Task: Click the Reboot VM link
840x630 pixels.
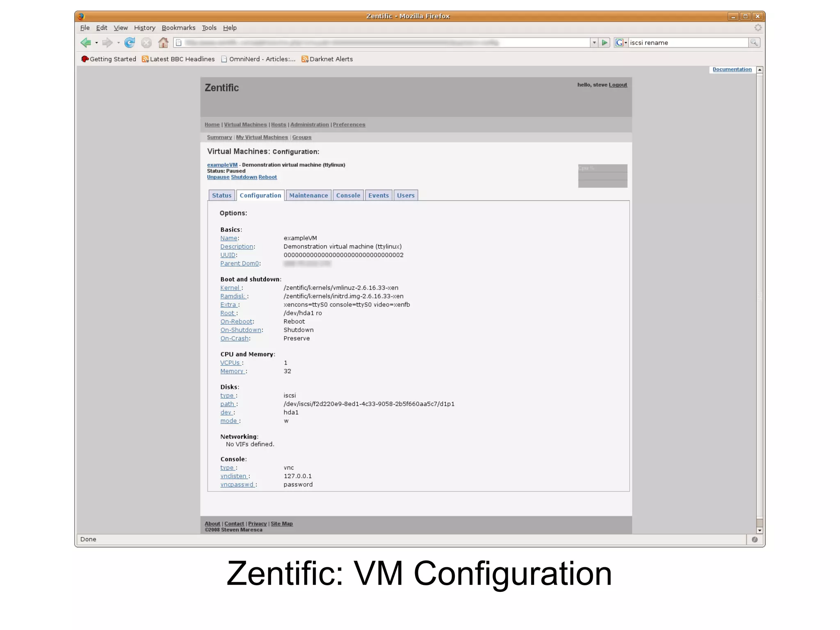Action: 267,177
